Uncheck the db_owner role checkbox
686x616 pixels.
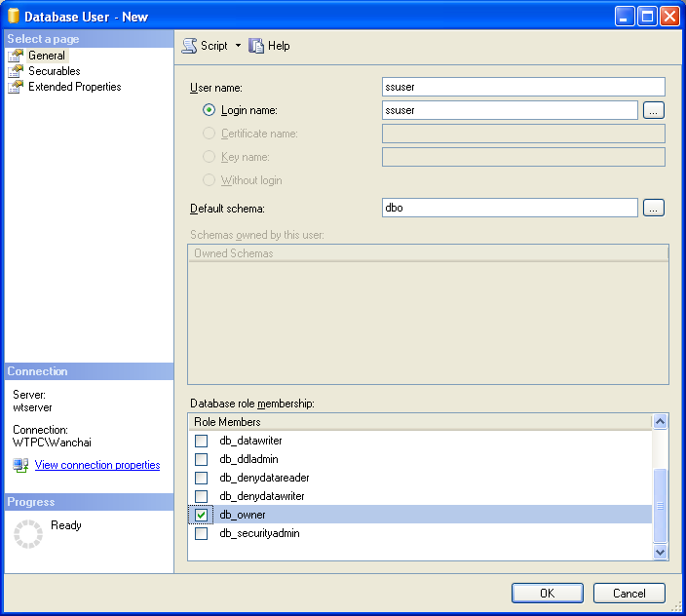point(202,515)
